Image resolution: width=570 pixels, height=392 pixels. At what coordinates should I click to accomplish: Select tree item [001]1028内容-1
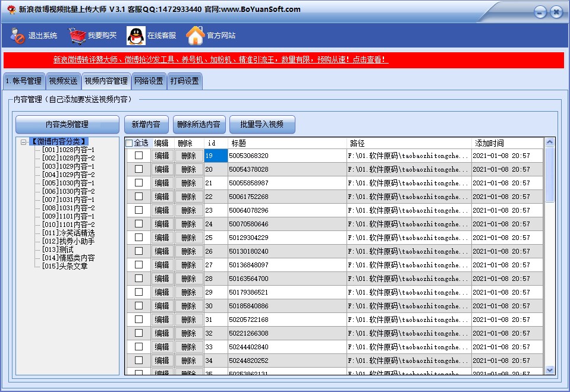coord(68,150)
